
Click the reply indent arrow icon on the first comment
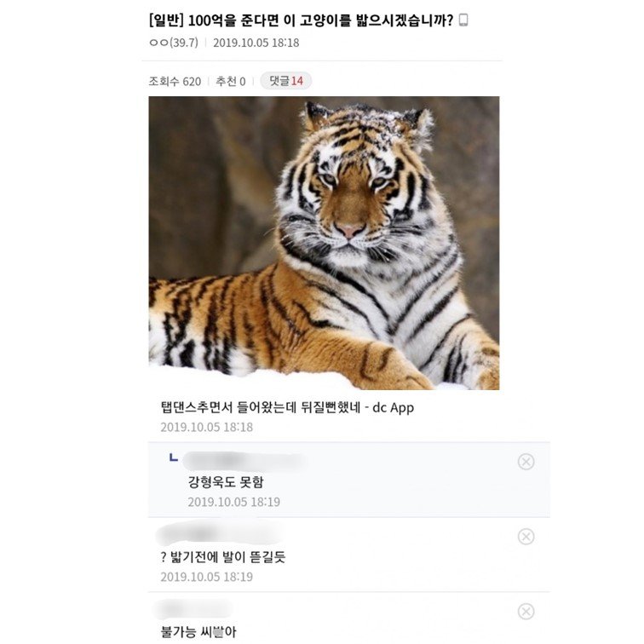(x=174, y=458)
